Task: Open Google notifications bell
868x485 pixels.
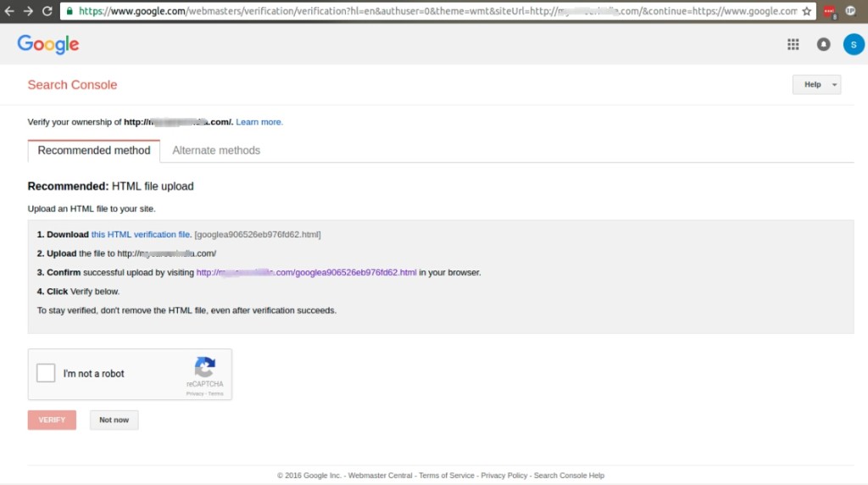Action: coord(823,45)
